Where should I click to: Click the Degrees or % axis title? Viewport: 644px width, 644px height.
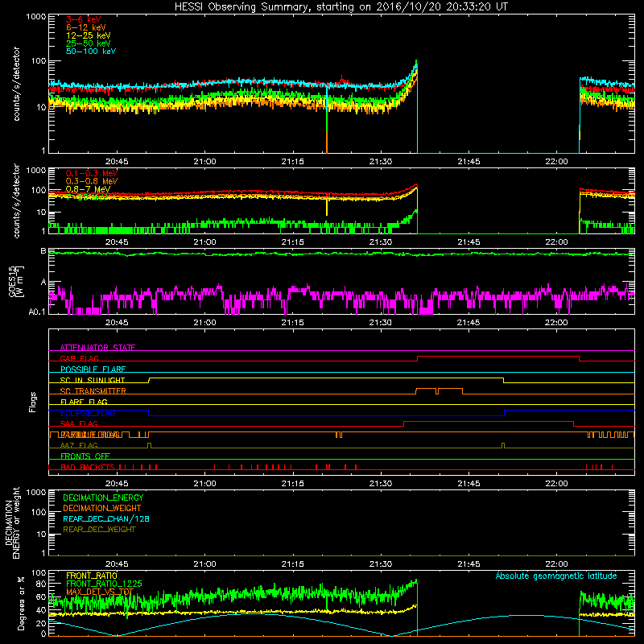click(21, 603)
